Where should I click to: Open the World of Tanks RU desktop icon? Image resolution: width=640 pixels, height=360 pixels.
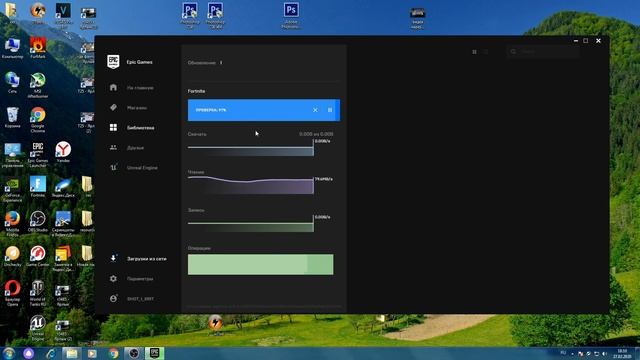pos(38,293)
